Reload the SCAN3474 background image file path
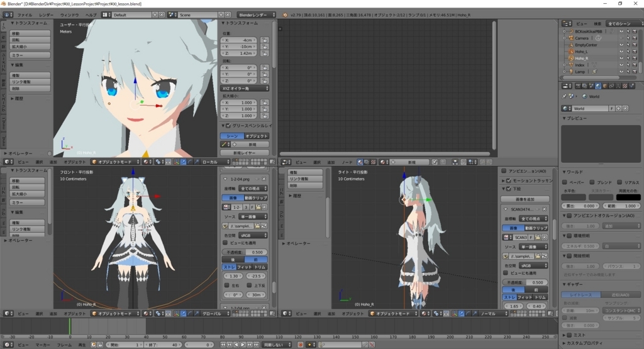Screen dimensions: 644x349 544,256
